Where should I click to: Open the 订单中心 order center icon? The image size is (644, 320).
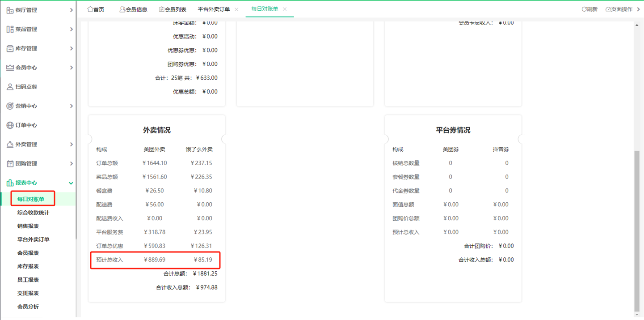point(9,125)
